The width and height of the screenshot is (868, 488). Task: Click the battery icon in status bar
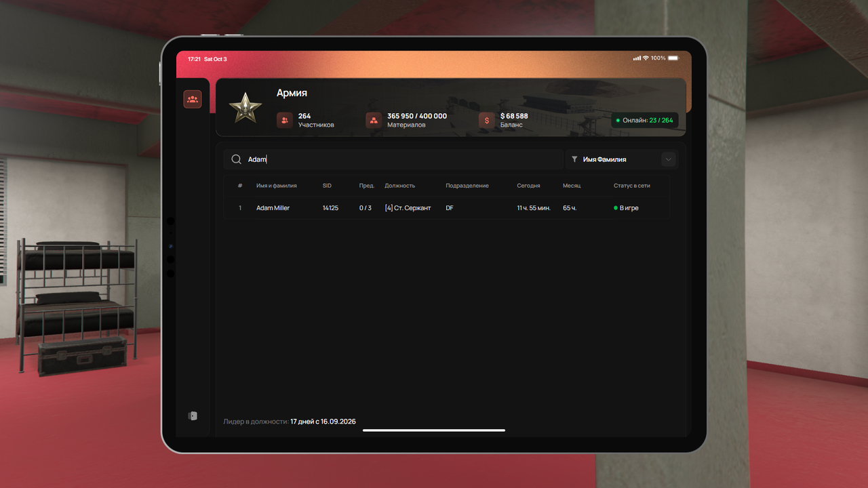673,58
